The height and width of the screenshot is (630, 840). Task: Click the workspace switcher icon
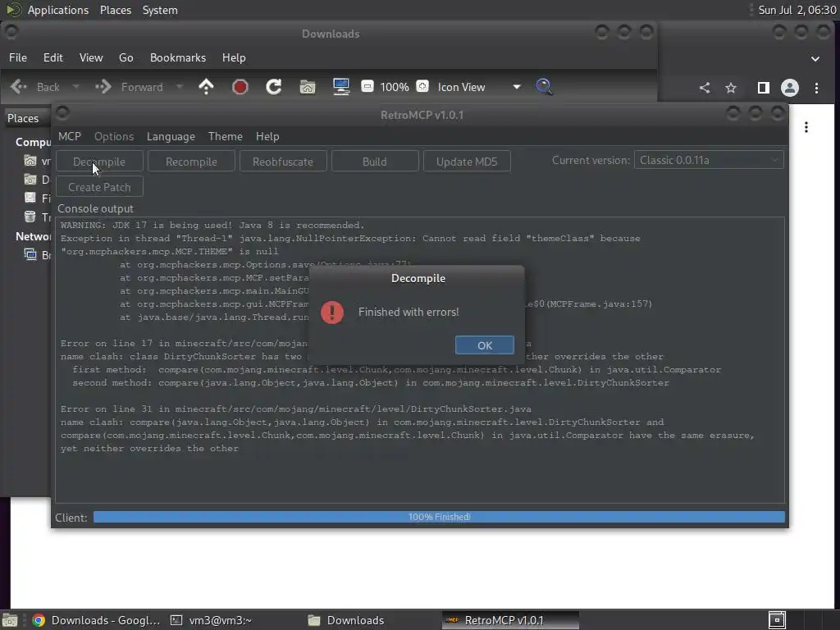[777, 620]
